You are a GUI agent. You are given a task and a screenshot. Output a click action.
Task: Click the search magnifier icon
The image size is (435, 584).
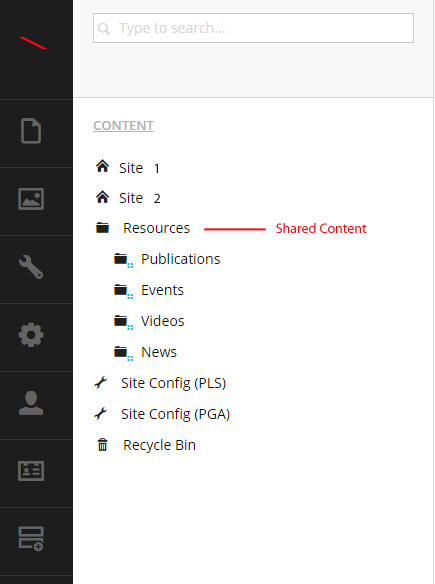pos(104,28)
